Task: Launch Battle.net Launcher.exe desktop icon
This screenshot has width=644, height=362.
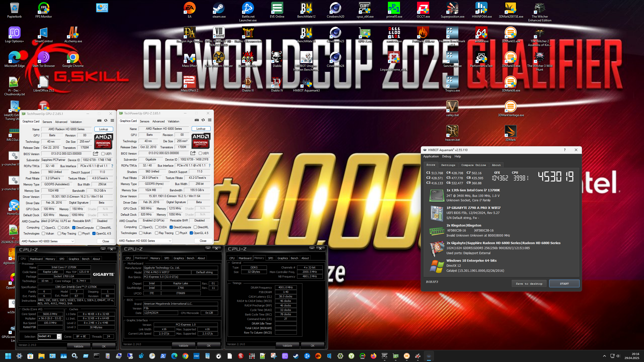Action: point(248,12)
